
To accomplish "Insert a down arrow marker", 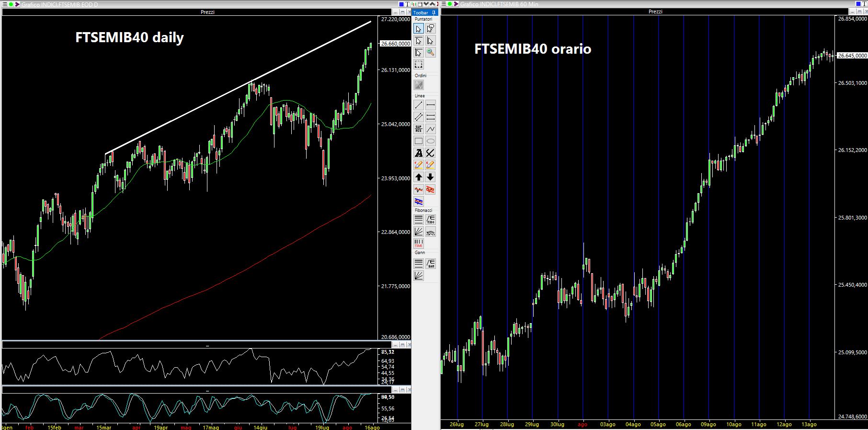I will (x=431, y=177).
